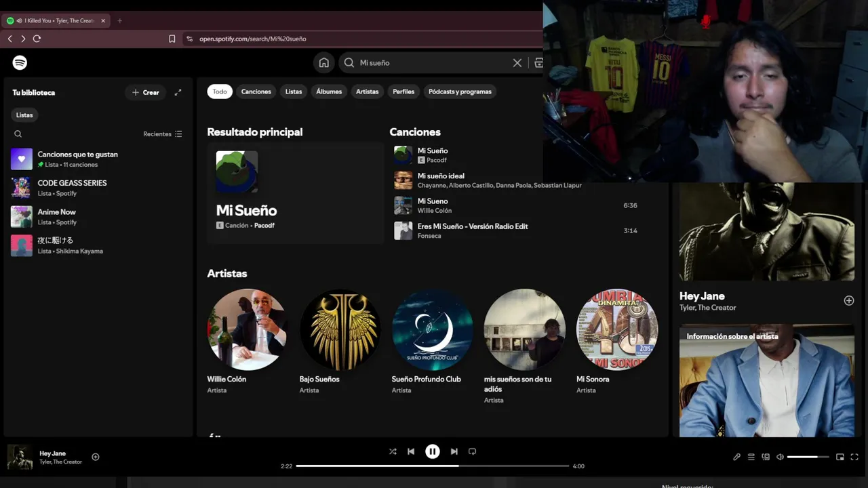Collapse Tu biblioteca header

pos(34,92)
